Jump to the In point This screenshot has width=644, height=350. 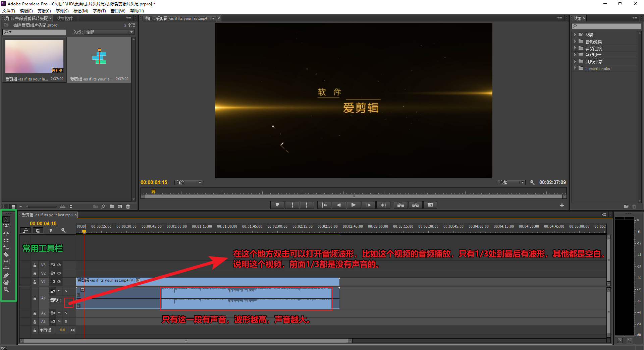[324, 205]
